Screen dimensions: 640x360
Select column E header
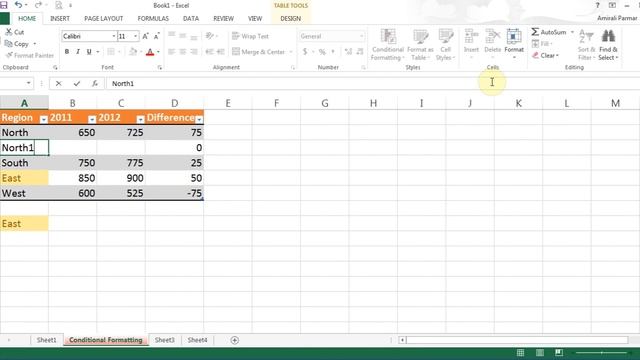click(x=228, y=103)
